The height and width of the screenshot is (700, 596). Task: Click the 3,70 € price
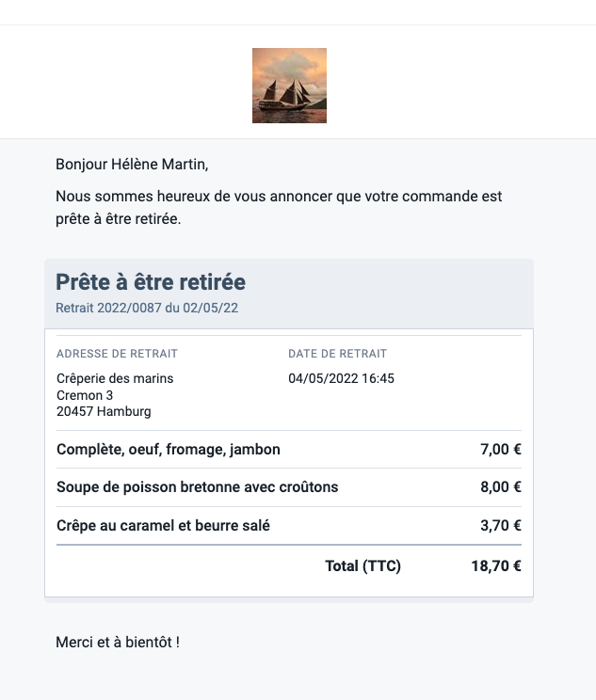point(501,525)
